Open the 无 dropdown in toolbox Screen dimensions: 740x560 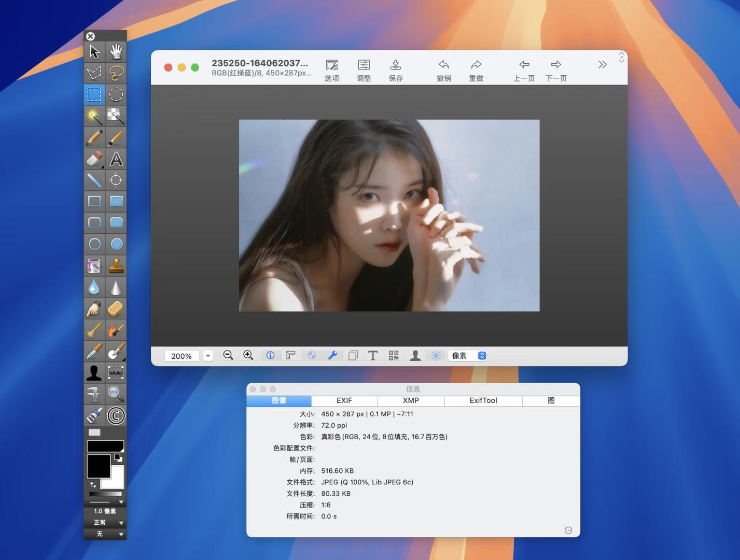coord(105,534)
